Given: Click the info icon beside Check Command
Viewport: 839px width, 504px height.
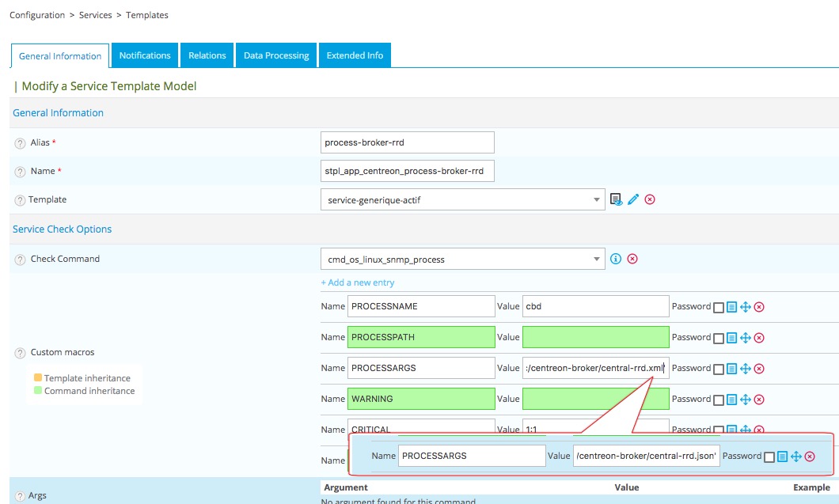Looking at the screenshot, I should pyautogui.click(x=616, y=259).
